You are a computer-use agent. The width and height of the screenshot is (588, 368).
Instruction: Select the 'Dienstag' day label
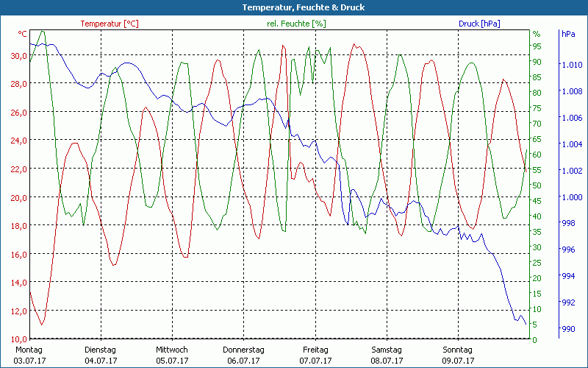click(101, 350)
